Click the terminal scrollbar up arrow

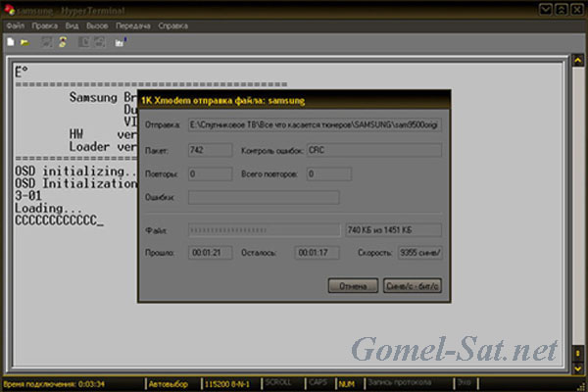[x=578, y=61]
